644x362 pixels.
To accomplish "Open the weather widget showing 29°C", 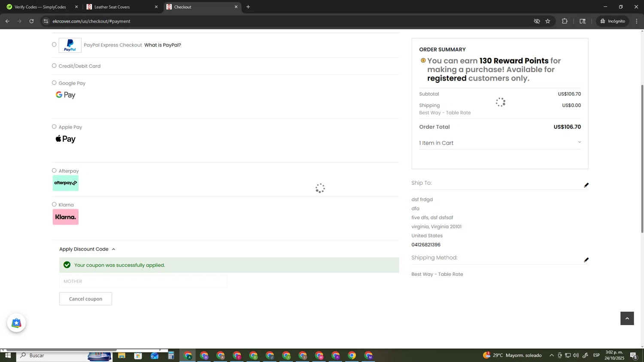I will 512,356.
